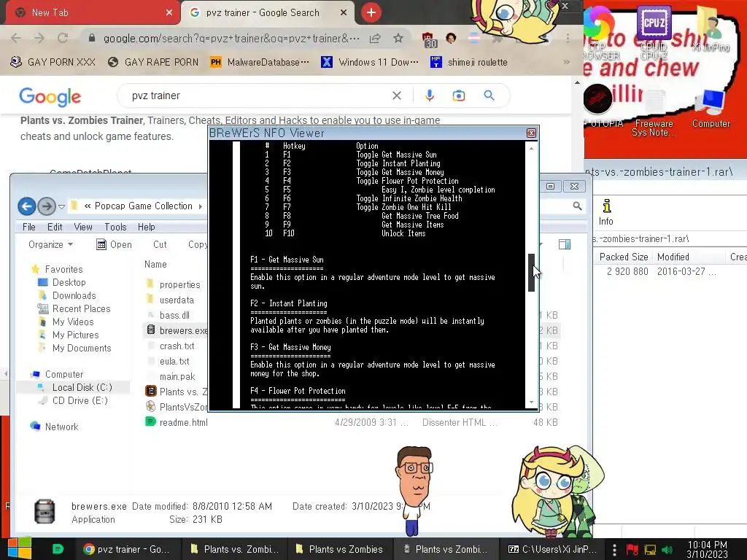The height and width of the screenshot is (560, 747).
Task: Expand Popcap Game Collection breadcrumb arrow
Action: coord(200,206)
